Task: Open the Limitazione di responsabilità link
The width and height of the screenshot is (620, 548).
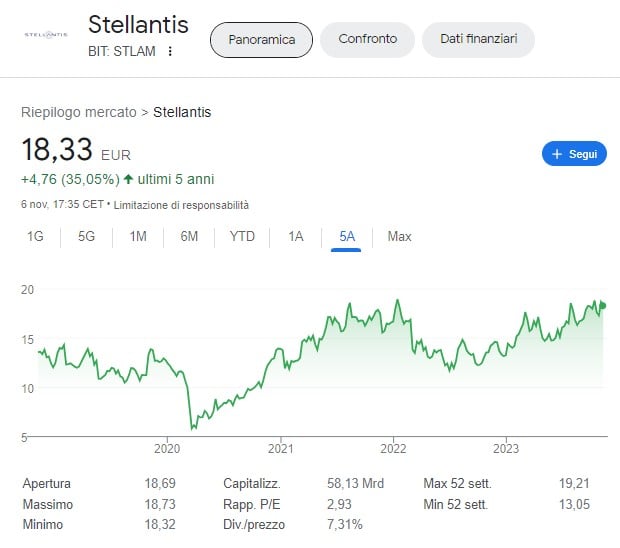Action: (182, 205)
